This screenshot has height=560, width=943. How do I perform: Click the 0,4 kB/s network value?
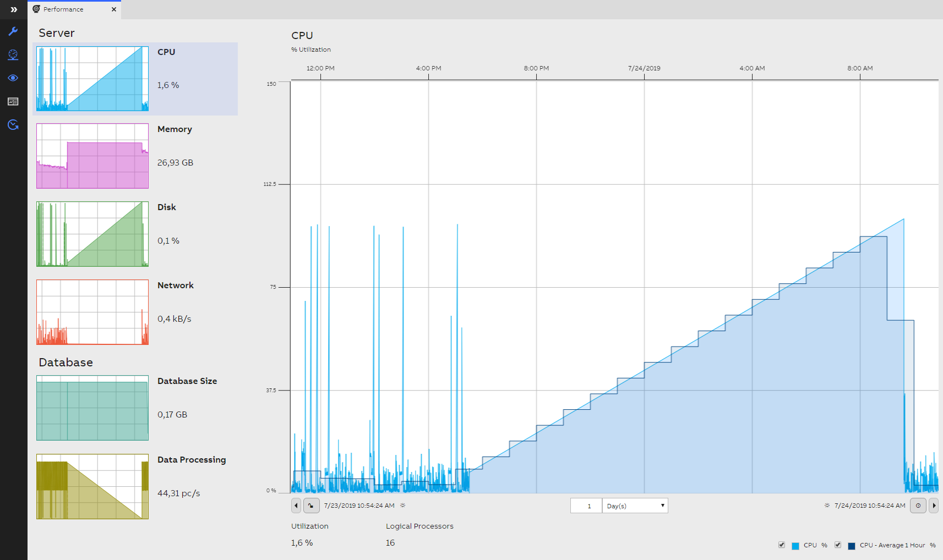[175, 319]
